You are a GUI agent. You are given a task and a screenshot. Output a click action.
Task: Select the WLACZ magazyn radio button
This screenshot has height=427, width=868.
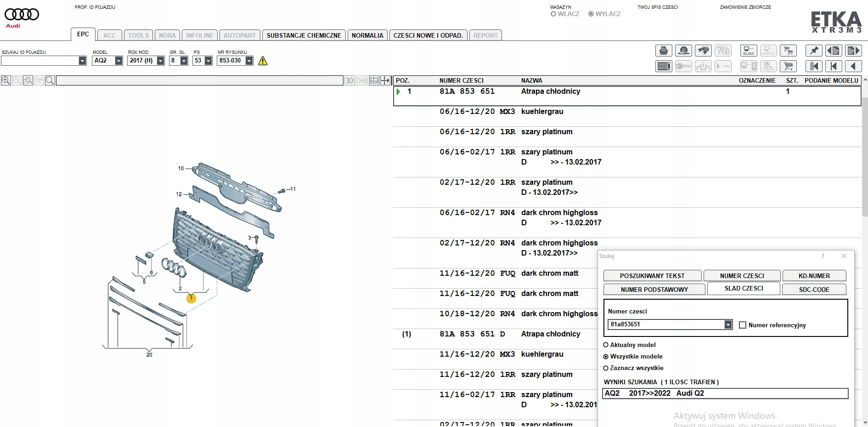click(553, 14)
